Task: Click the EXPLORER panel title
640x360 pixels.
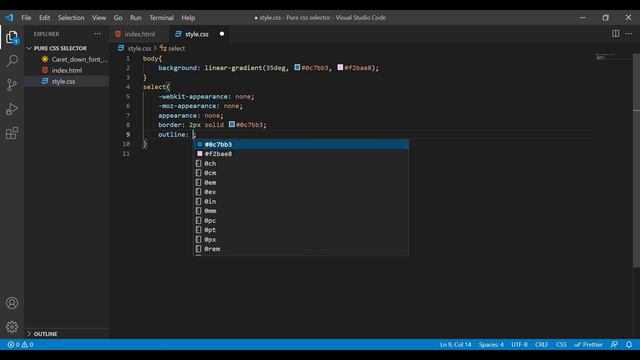Action: tap(46, 34)
